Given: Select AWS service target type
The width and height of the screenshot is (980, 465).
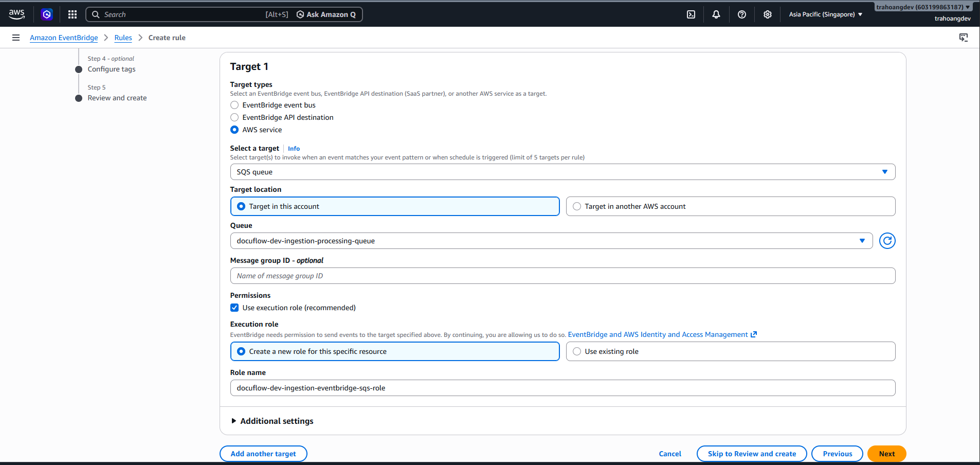Looking at the screenshot, I should click(234, 130).
